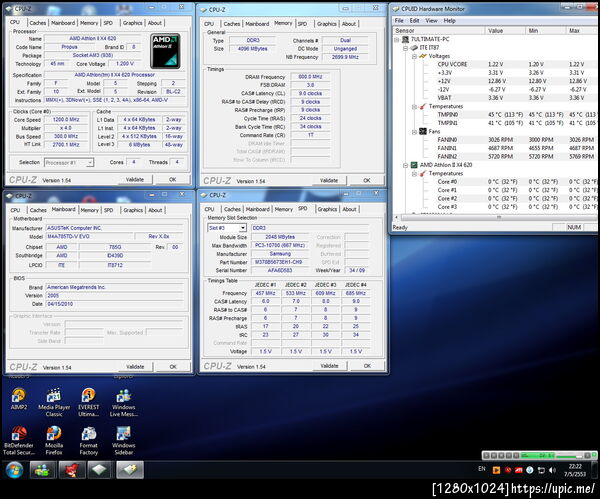The width and height of the screenshot is (600, 499).
Task: Launch the Media Player Classic desktop icon
Action: pyautogui.click(x=54, y=402)
